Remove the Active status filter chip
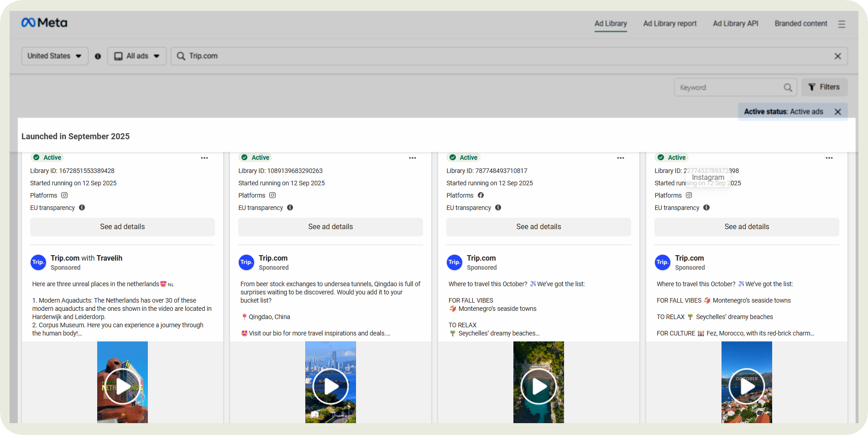This screenshot has width=868, height=435. coord(838,112)
